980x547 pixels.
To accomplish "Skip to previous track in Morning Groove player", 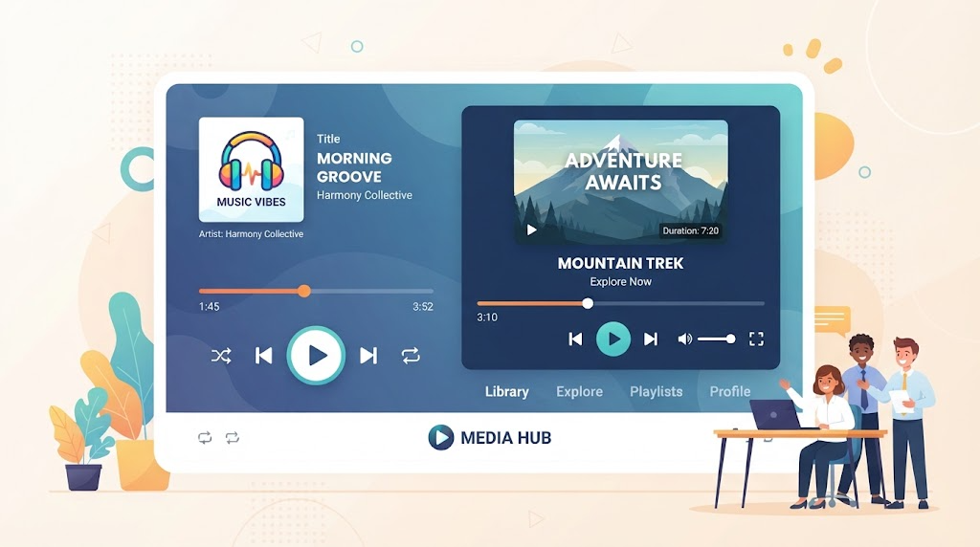I will tap(264, 356).
